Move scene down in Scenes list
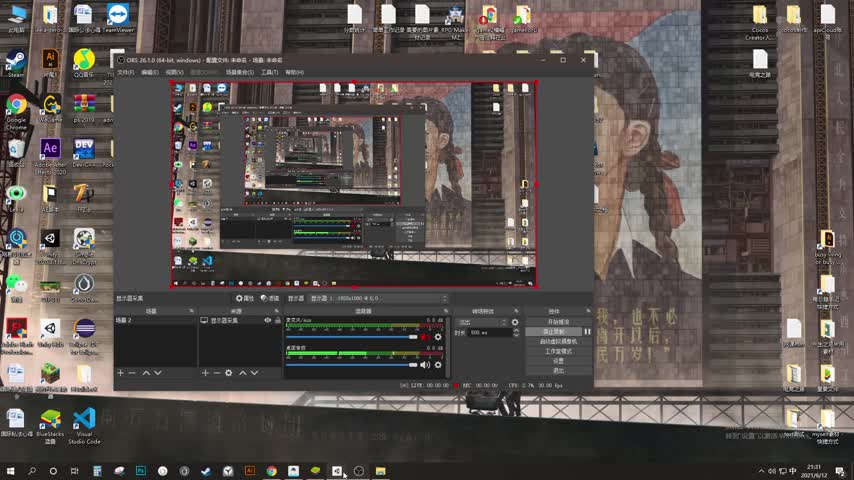Image resolution: width=854 pixels, height=480 pixels. pos(158,373)
